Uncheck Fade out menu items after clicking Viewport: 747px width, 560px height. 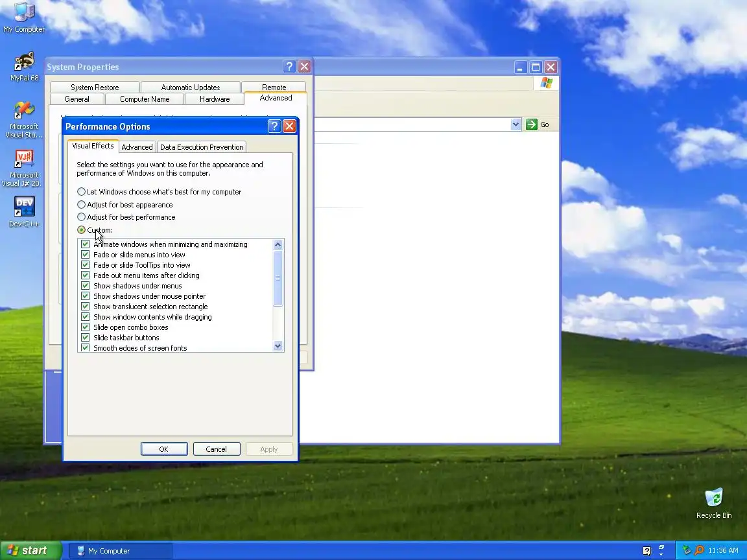(86, 275)
